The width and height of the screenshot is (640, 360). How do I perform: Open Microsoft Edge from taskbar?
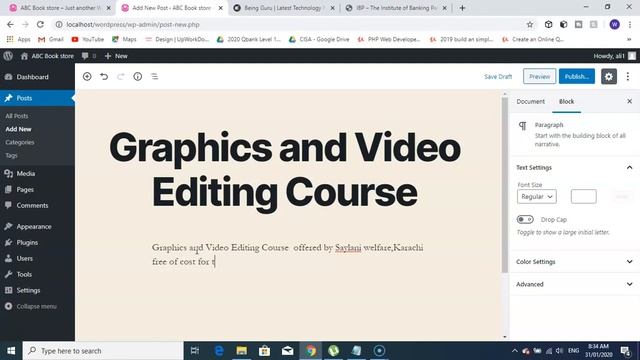219,351
